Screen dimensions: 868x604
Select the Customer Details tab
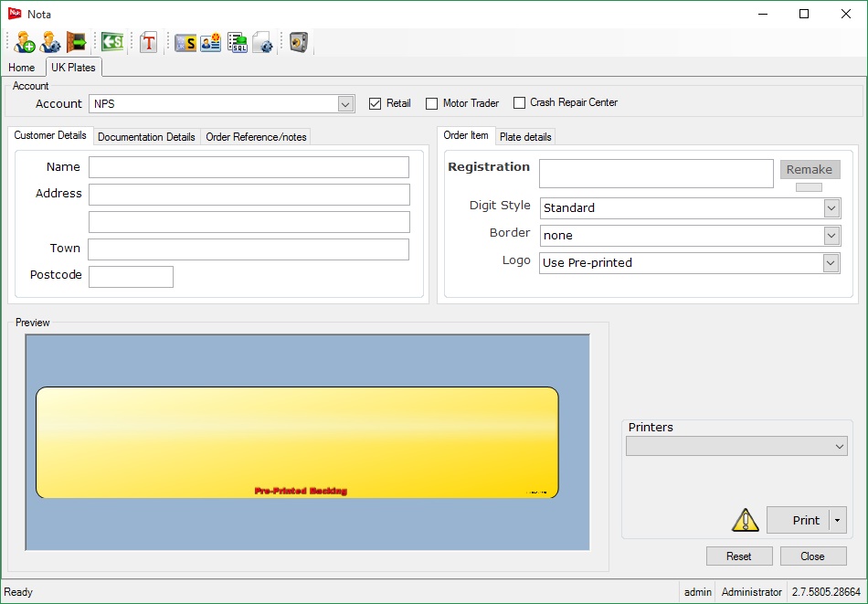tap(50, 135)
